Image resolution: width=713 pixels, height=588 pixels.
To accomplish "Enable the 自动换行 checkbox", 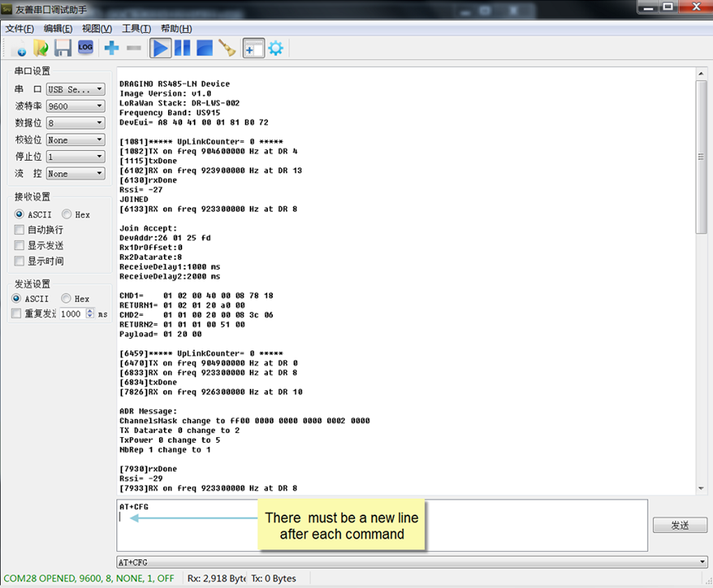I will tap(19, 229).
